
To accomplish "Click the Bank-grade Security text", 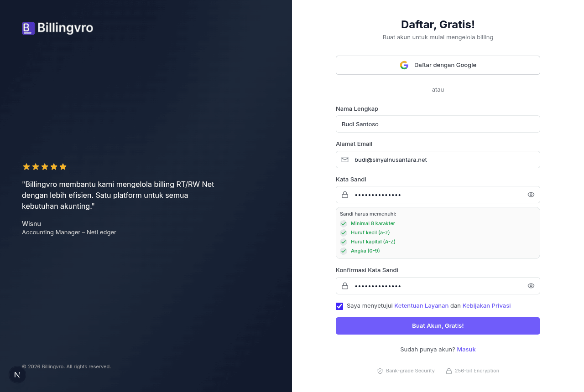I will coord(410,371).
